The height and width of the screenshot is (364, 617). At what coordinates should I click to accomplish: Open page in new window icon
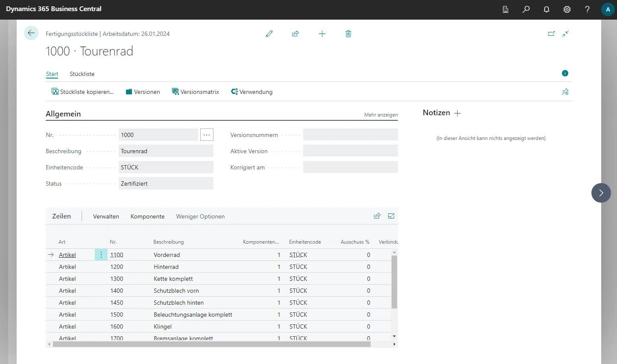(x=551, y=34)
